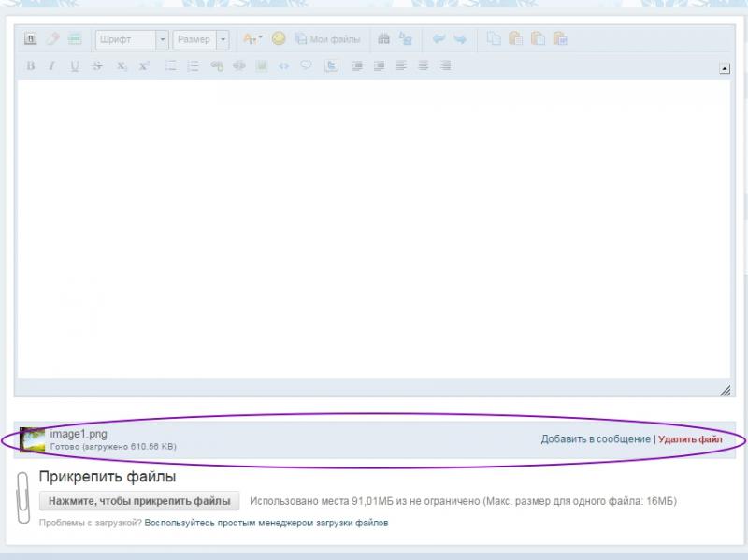Insert a quote speech bubble
Screen dimensions: 748x560
pos(306,66)
